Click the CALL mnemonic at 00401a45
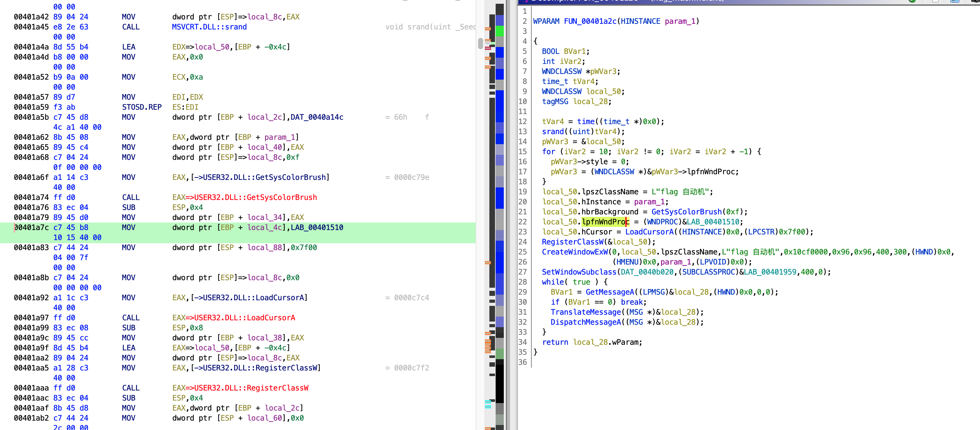The image size is (980, 430). tap(130, 27)
